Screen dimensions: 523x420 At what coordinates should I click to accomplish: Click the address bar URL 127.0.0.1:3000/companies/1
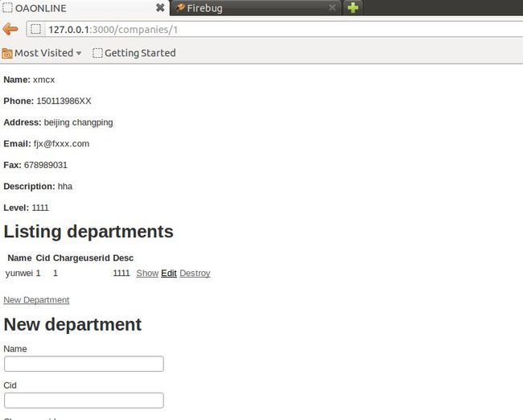113,29
